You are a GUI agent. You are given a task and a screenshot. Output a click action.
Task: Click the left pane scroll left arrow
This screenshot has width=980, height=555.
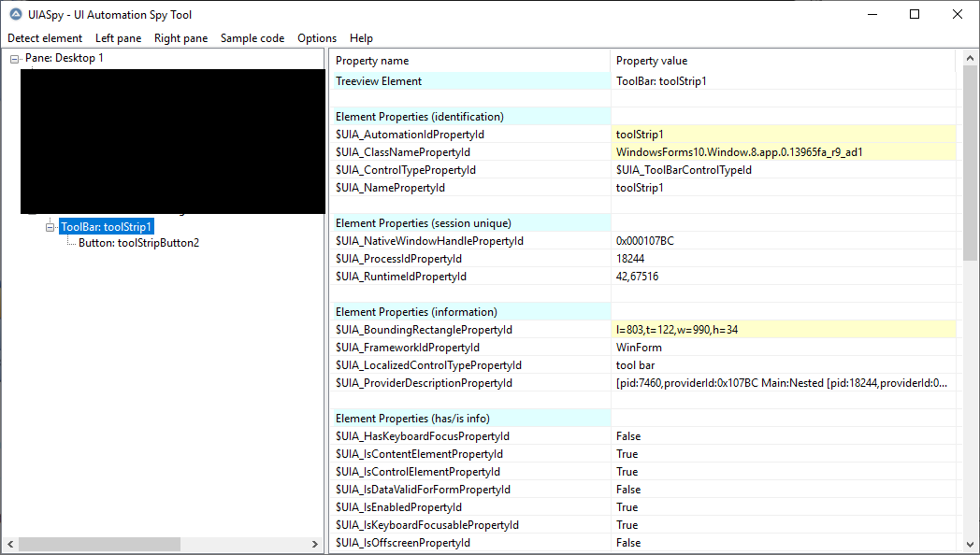(x=10, y=544)
